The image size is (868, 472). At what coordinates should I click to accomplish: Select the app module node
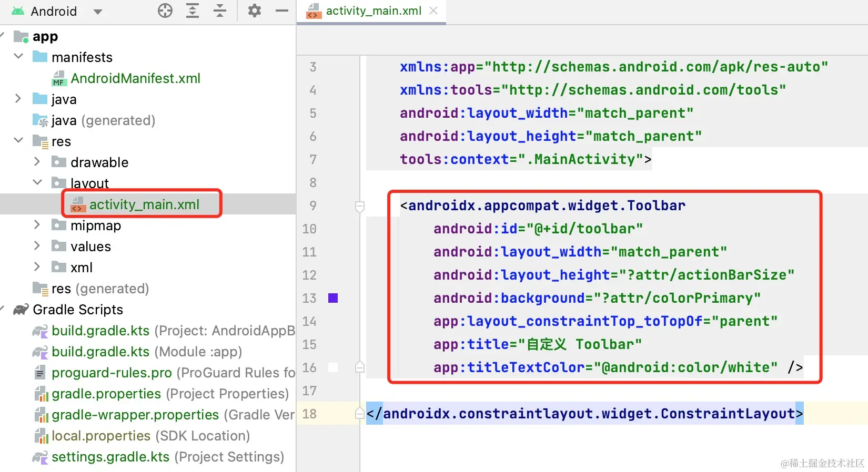(x=45, y=36)
